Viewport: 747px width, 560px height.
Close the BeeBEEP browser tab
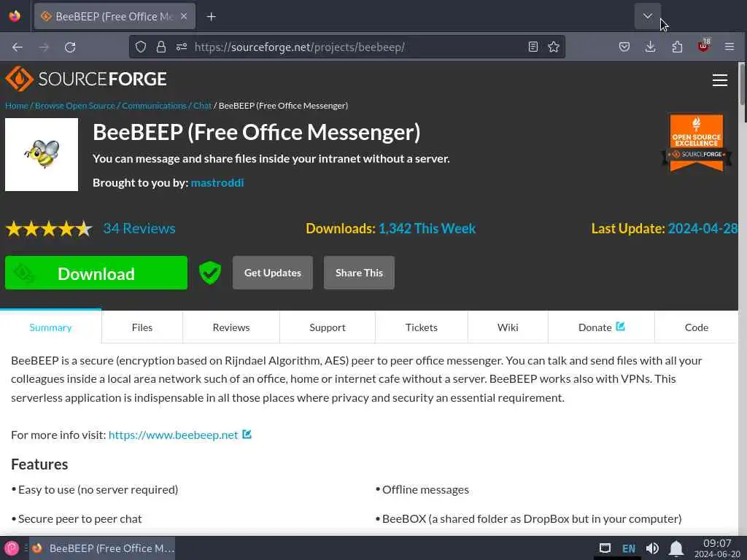(184, 17)
